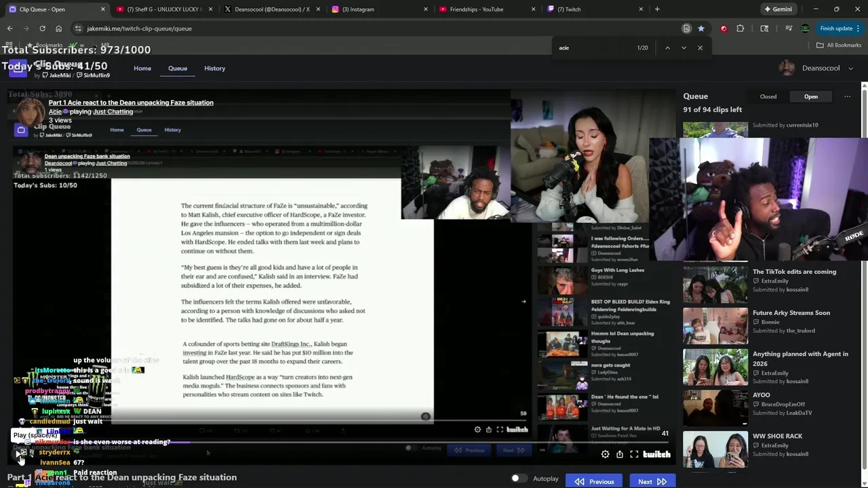
Task: Skip to the Next clip
Action: tap(652, 481)
